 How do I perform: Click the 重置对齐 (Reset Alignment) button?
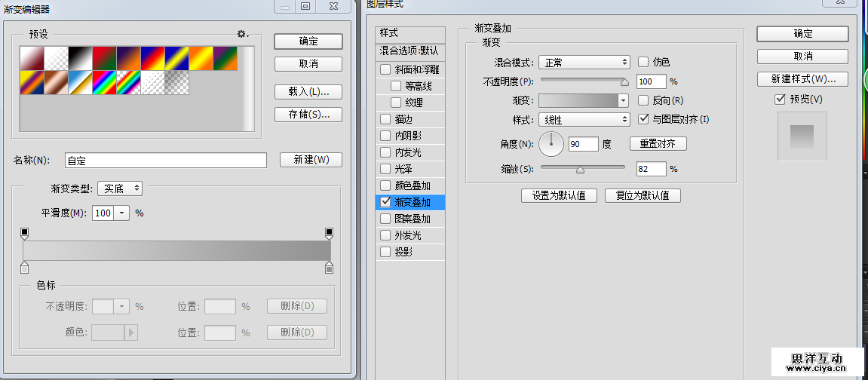point(658,143)
